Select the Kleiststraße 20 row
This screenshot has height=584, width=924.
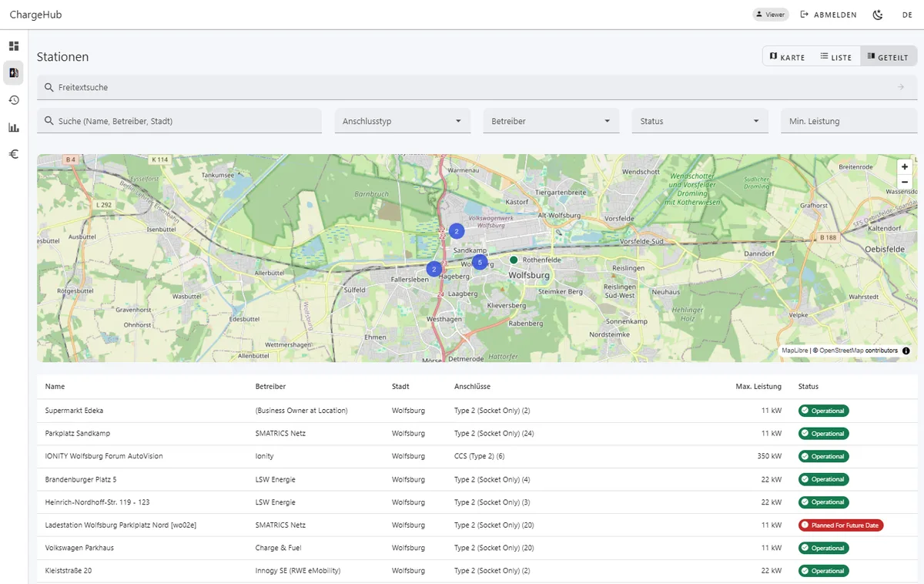click(477, 571)
